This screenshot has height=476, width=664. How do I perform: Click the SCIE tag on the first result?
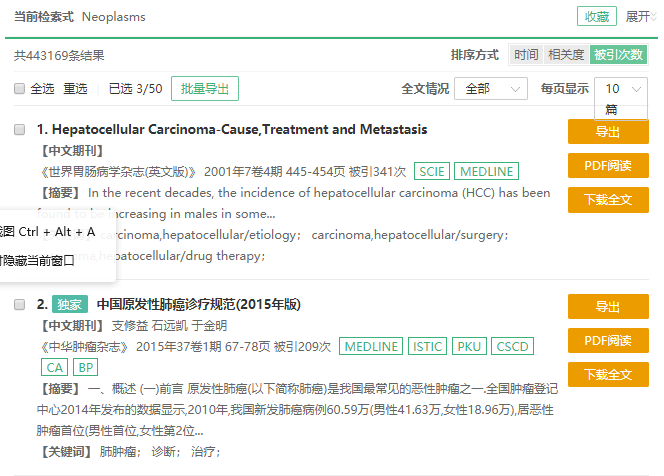(431, 171)
